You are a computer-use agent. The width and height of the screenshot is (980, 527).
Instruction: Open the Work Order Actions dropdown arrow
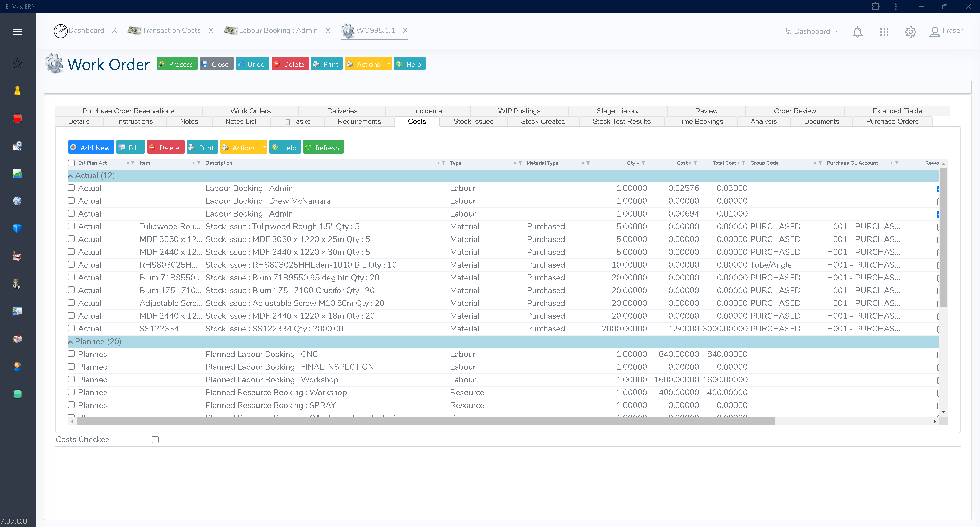click(x=388, y=64)
